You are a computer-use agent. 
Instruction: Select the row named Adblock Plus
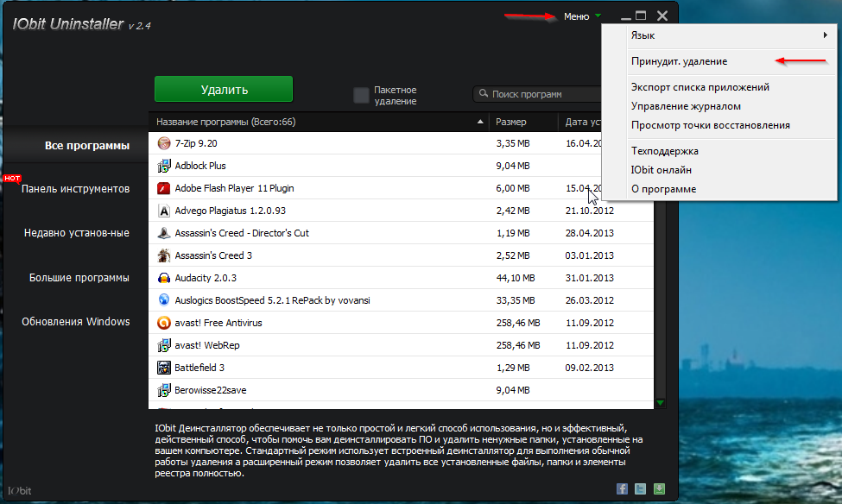[401, 166]
